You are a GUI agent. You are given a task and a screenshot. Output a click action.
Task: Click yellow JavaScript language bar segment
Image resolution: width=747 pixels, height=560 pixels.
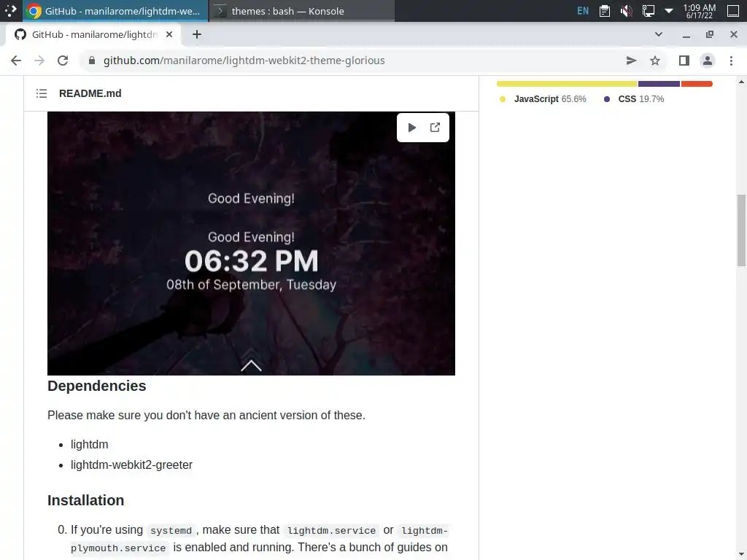(x=567, y=84)
